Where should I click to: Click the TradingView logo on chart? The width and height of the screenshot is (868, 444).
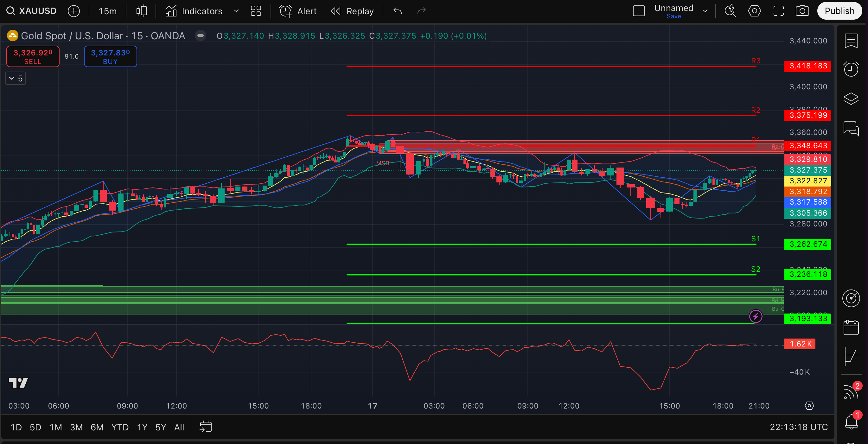click(18, 383)
